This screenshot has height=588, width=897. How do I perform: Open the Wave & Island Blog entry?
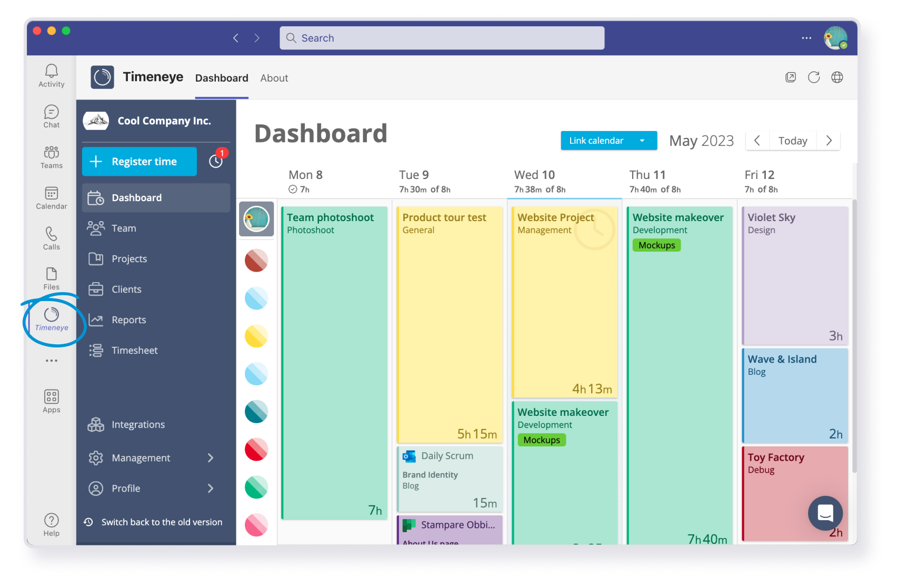click(795, 396)
